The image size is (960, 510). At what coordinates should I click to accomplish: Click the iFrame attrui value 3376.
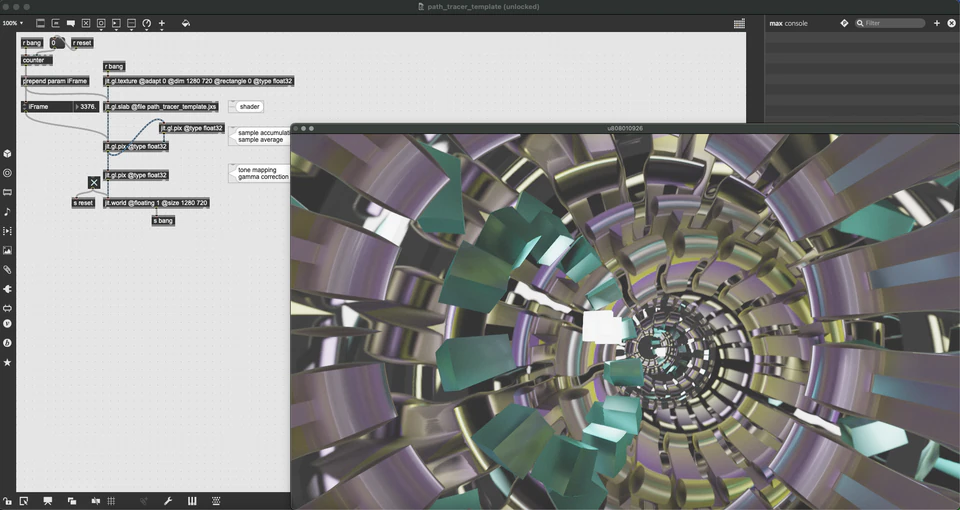(86, 107)
